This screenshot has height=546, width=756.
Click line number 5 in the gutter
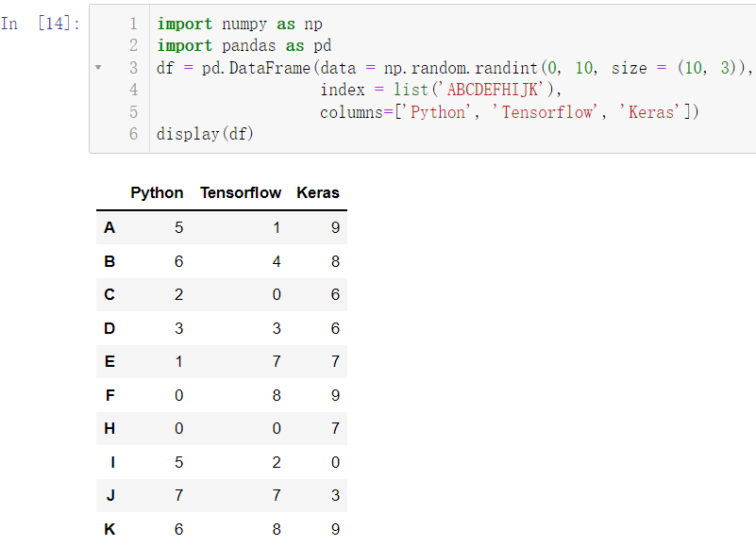134,112
